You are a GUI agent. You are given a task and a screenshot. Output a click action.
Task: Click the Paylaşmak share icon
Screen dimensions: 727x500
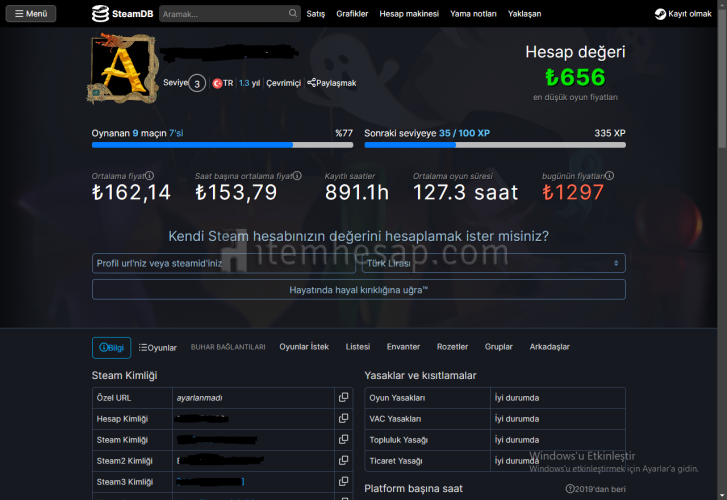point(312,83)
